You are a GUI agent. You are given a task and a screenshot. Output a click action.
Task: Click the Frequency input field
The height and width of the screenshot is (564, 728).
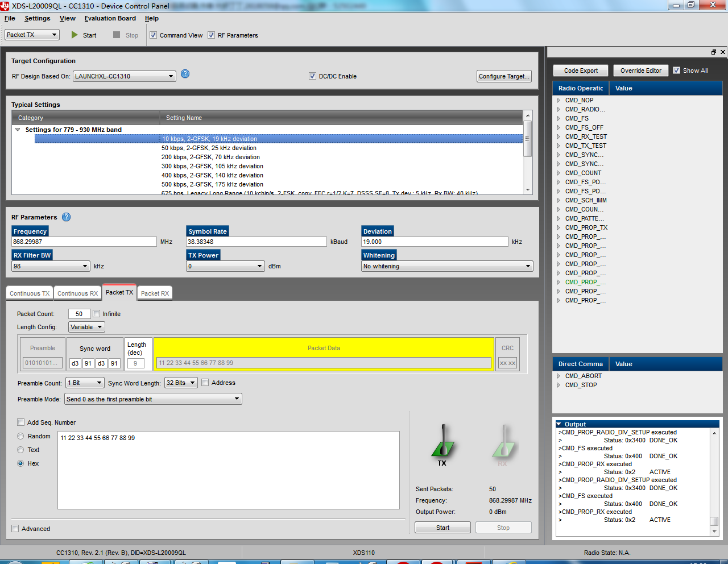click(x=84, y=242)
